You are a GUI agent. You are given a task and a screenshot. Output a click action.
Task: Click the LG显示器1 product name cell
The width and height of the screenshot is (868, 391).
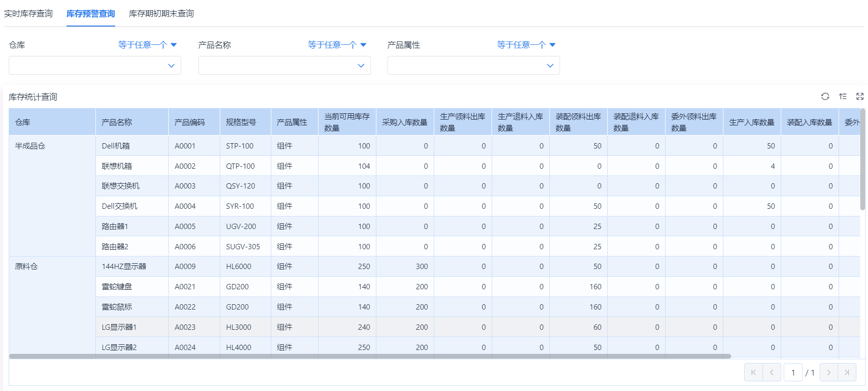point(132,327)
